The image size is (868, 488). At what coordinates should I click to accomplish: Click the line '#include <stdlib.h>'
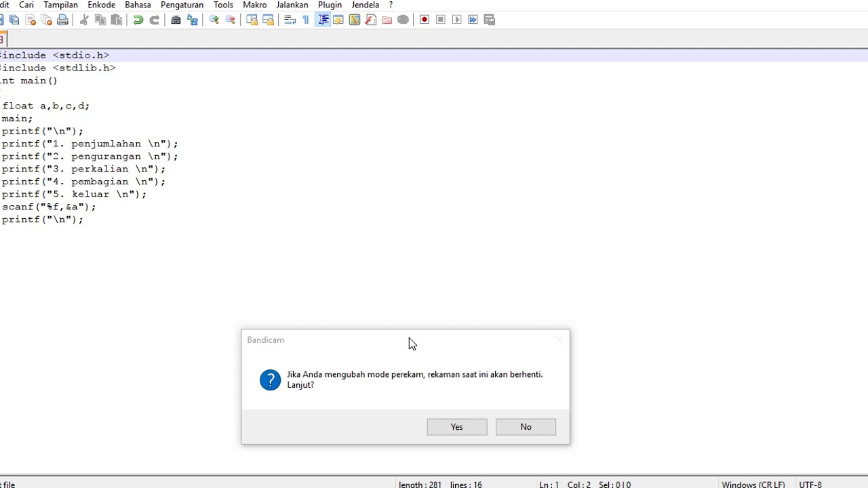[58, 68]
